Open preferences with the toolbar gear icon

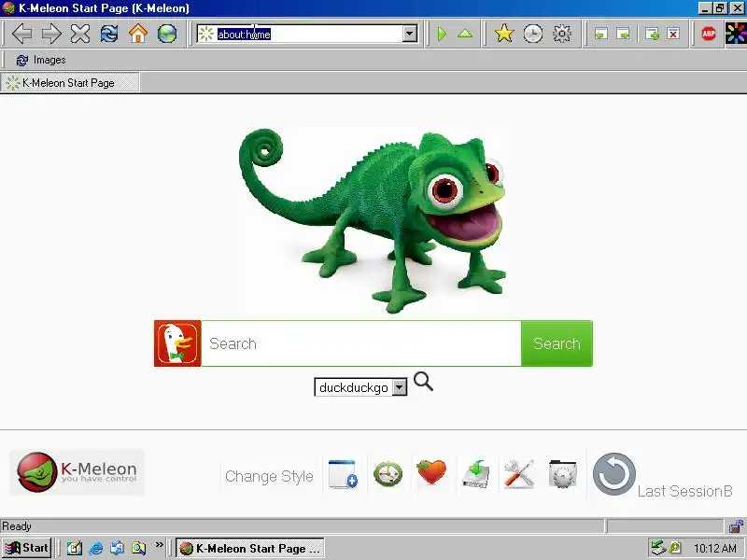coord(562,34)
